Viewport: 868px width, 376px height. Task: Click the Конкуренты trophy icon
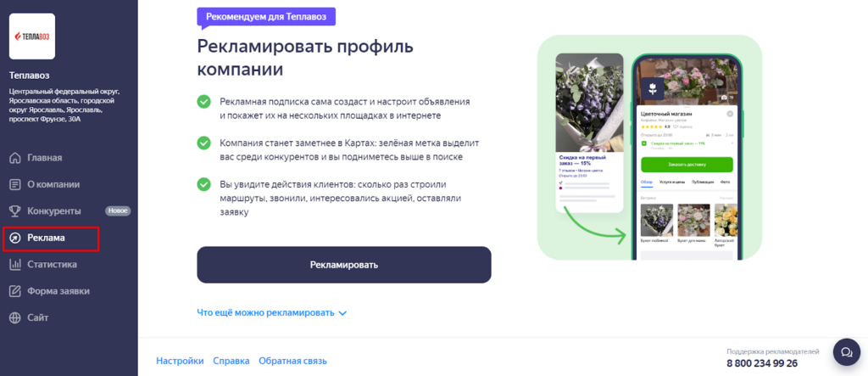(x=15, y=211)
